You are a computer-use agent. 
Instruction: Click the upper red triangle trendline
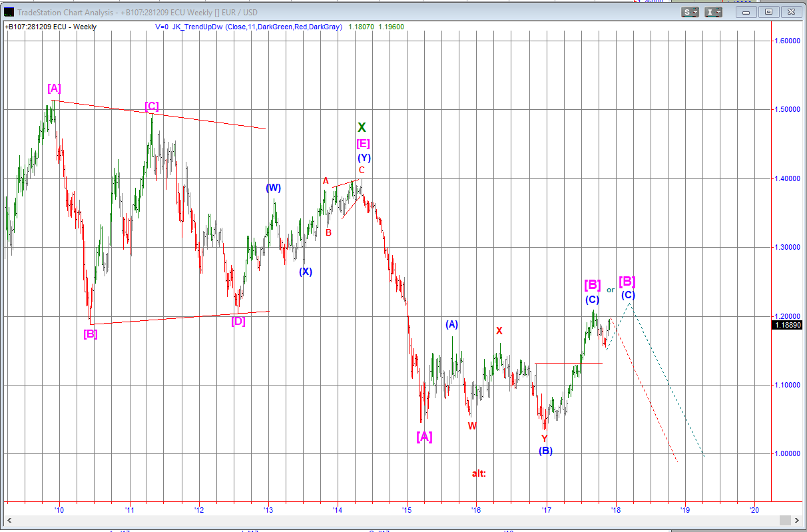[160, 115]
